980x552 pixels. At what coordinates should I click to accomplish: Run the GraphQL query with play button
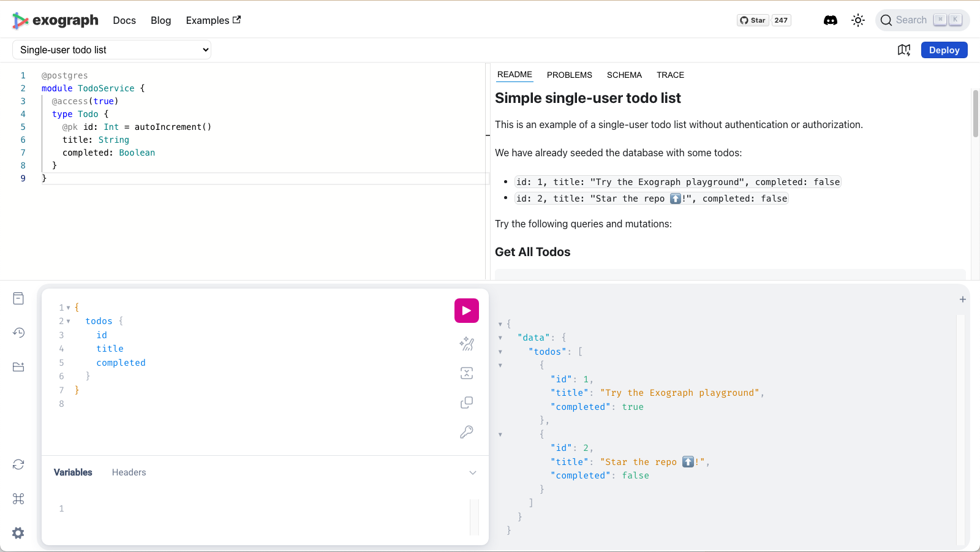click(x=466, y=311)
